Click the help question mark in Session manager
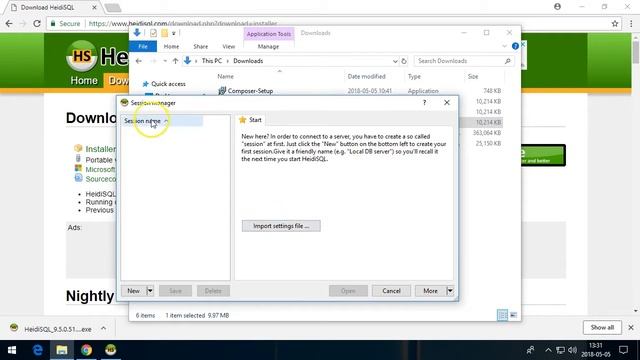Screen dimensions: 640x360 pos(424,103)
